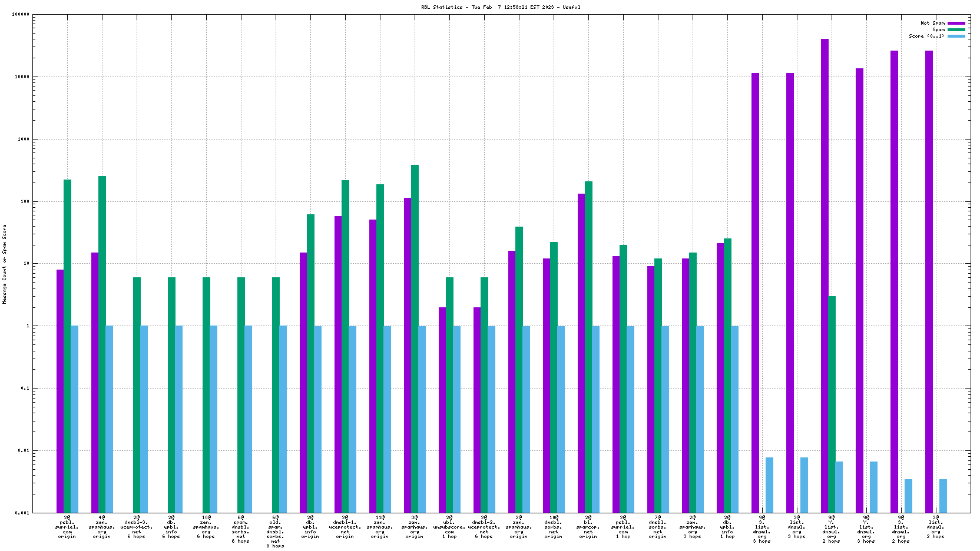This screenshot has width=980, height=551.
Task: Click the "Message Count or Spam Score" axis label
Action: pos(5,264)
